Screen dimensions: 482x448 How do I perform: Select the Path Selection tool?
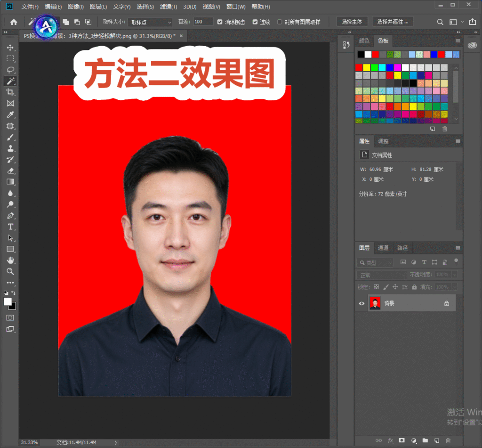point(10,238)
